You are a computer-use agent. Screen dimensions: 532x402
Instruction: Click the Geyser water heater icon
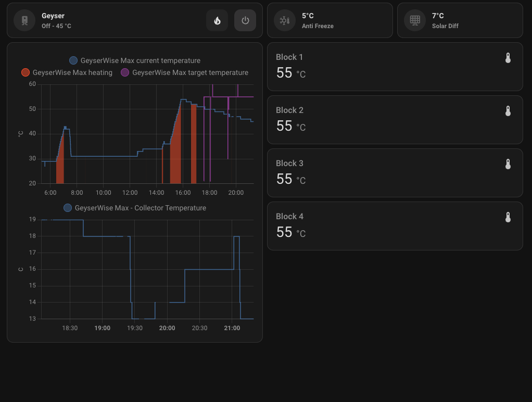pos(24,20)
